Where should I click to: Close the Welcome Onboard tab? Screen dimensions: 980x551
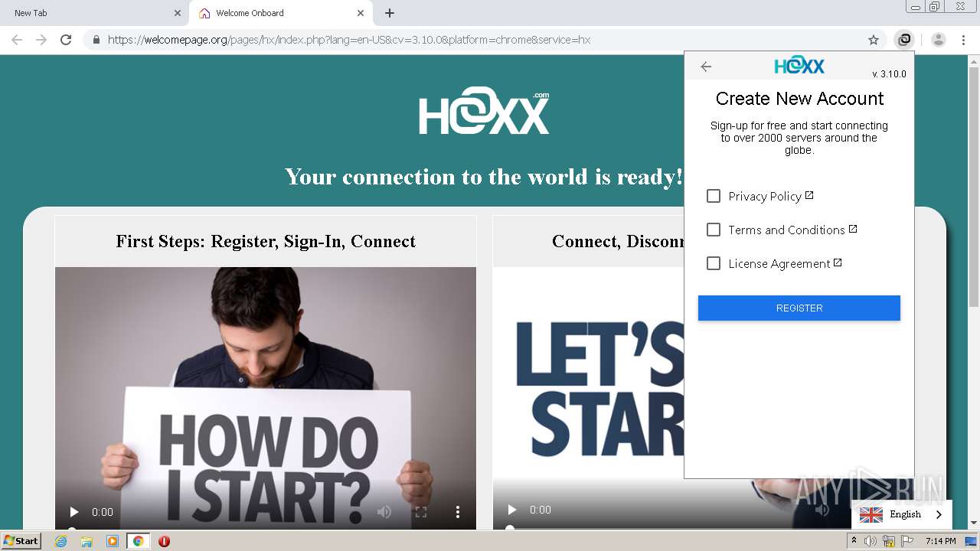coord(361,13)
